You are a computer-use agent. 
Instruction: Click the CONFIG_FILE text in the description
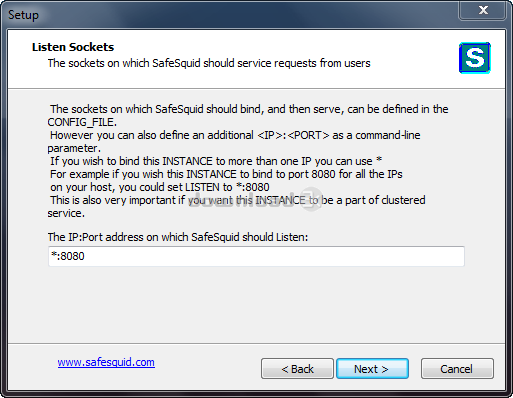(82, 122)
